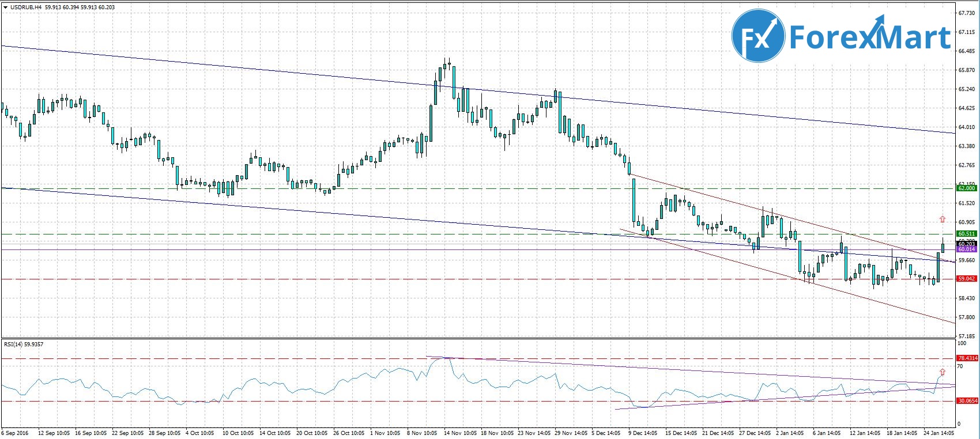
Task: Click the 26 Oct 10:05 time label
Action: pos(349,433)
